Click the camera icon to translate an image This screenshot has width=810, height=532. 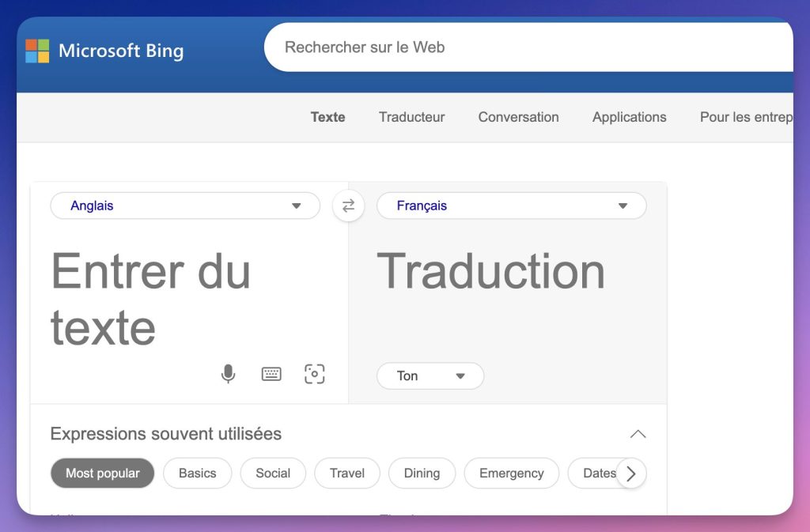[315, 373]
